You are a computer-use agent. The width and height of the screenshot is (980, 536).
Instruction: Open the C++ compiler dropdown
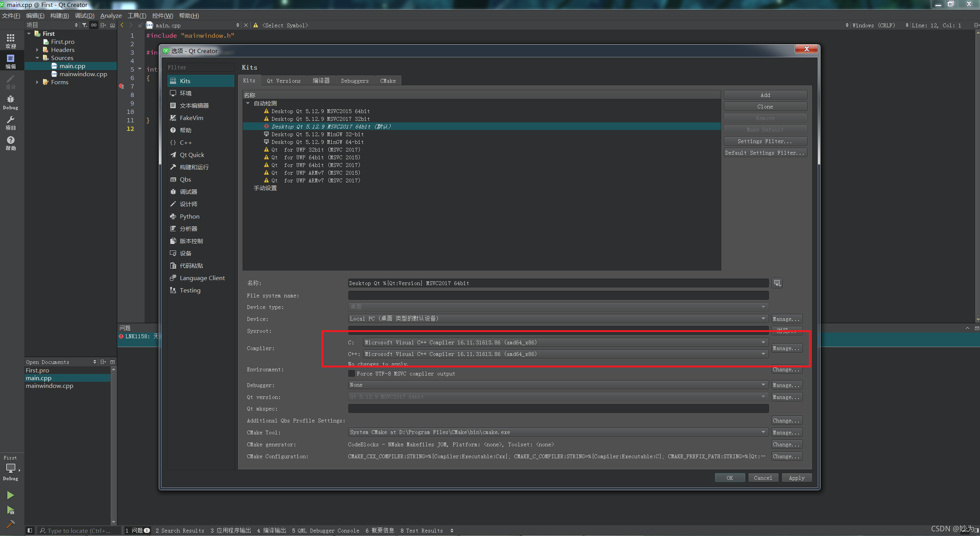565,354
